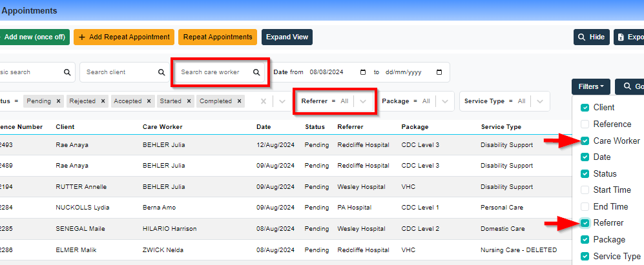Screen dimensions: 644x265
Task: Click CDC Level 1 package cell
Action: (x=420, y=208)
